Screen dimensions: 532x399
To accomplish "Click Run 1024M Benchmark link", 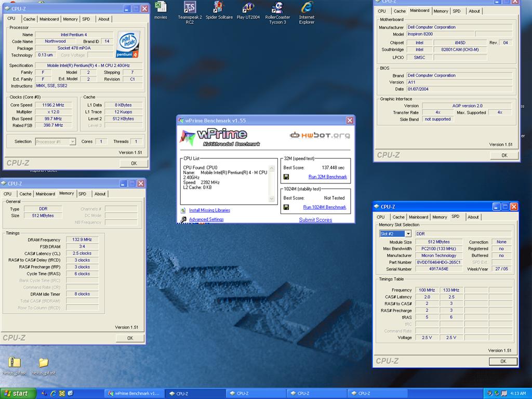I will pos(324,207).
